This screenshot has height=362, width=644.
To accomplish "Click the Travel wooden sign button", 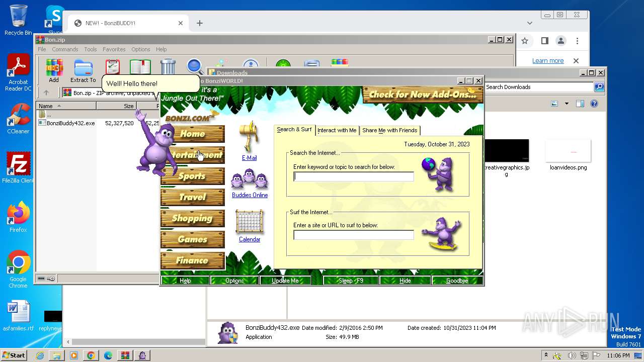I will pyautogui.click(x=193, y=198).
